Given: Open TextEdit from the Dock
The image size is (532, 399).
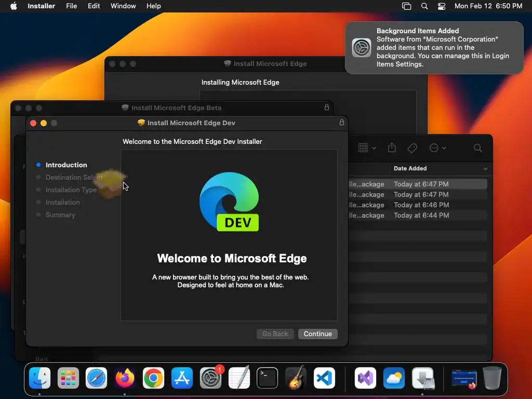Looking at the screenshot, I should tap(239, 378).
